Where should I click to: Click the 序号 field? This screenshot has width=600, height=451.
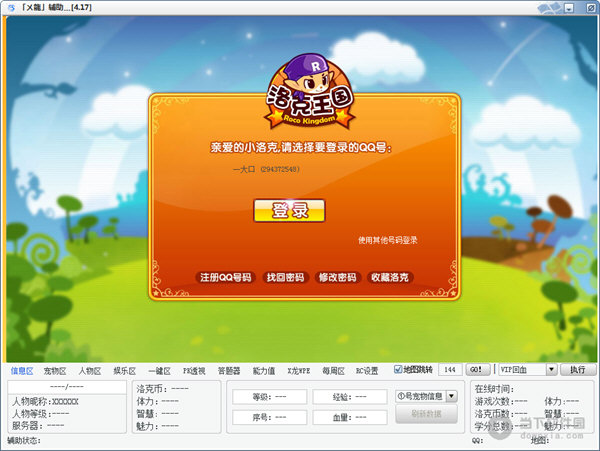click(269, 417)
